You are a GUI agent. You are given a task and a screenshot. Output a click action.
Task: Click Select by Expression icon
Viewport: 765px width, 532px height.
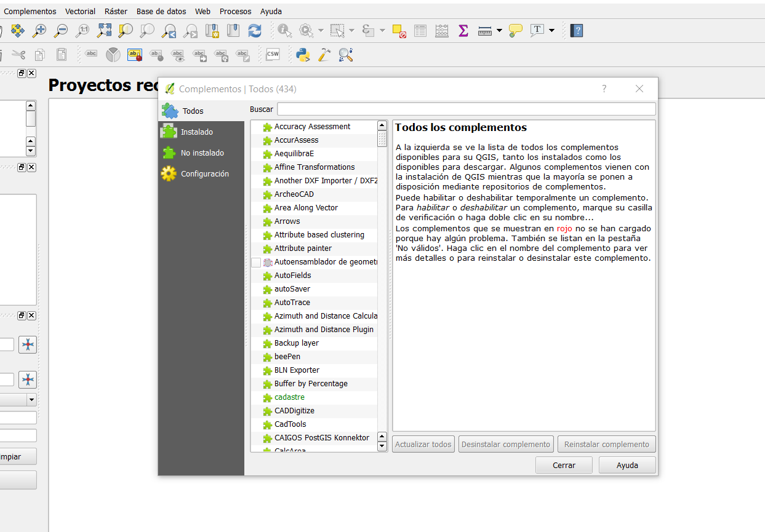[368, 30]
